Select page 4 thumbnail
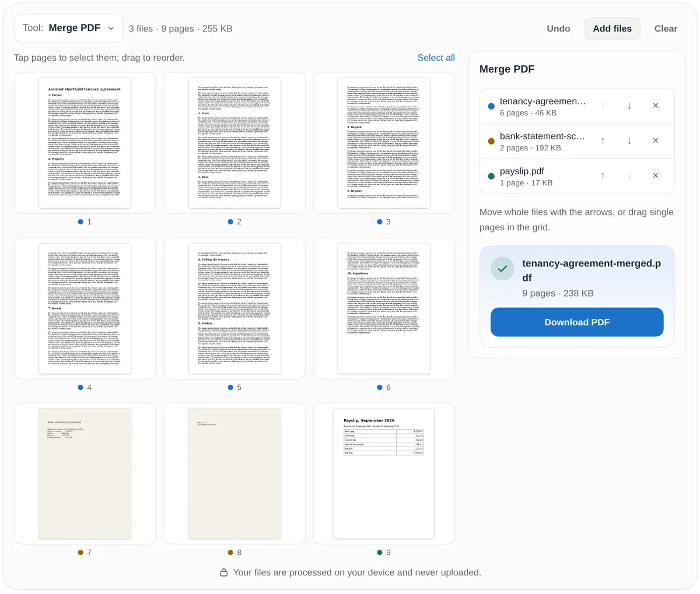This screenshot has width=700, height=594. point(85,308)
